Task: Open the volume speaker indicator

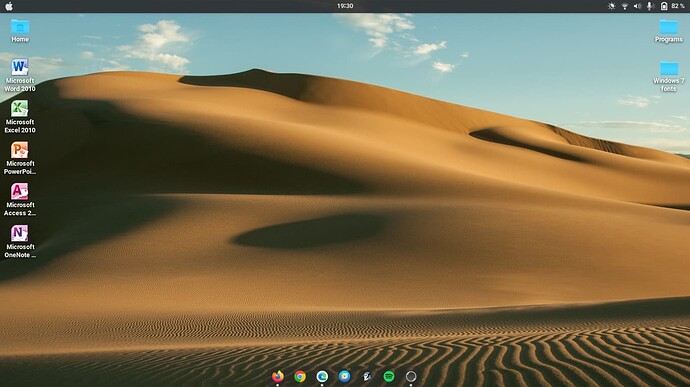Action: [637, 6]
